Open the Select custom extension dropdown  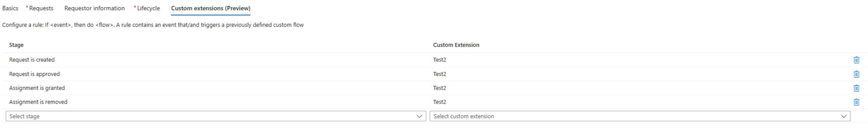pyautogui.click(x=640, y=116)
